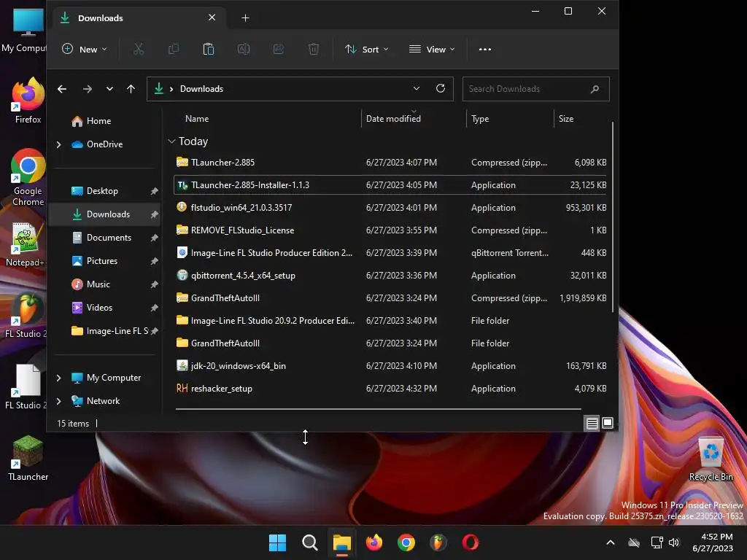Open Documents in the navigation pane
The height and width of the screenshot is (560, 747).
click(x=108, y=238)
